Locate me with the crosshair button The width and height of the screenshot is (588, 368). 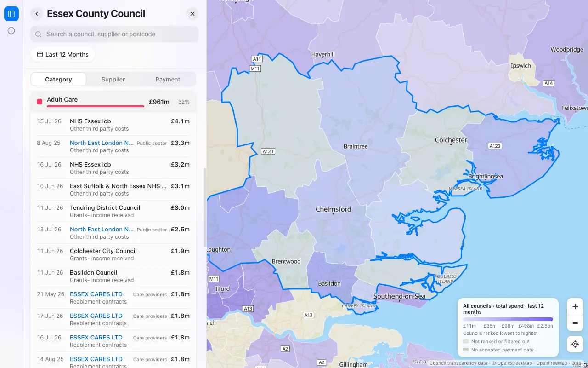click(x=575, y=344)
